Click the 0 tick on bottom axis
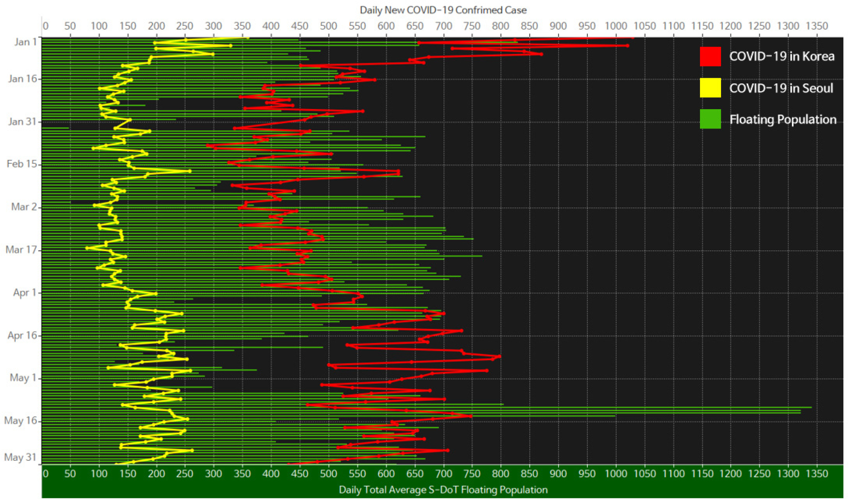This screenshot has height=504, width=849. (x=45, y=474)
